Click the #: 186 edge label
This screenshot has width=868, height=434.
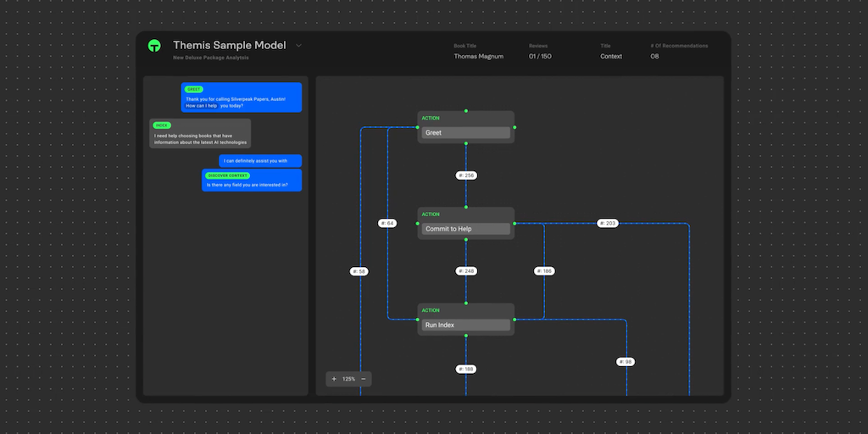pyautogui.click(x=544, y=271)
